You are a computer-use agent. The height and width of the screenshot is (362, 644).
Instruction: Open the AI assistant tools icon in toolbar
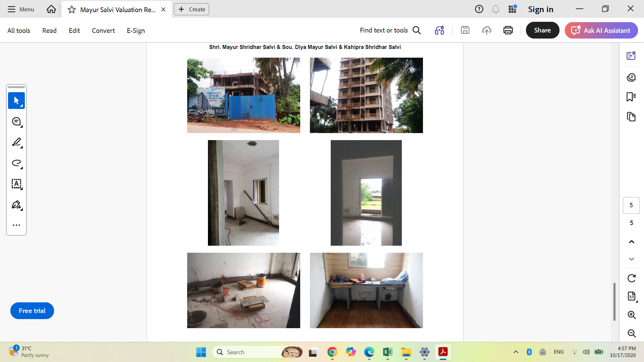pos(439,31)
